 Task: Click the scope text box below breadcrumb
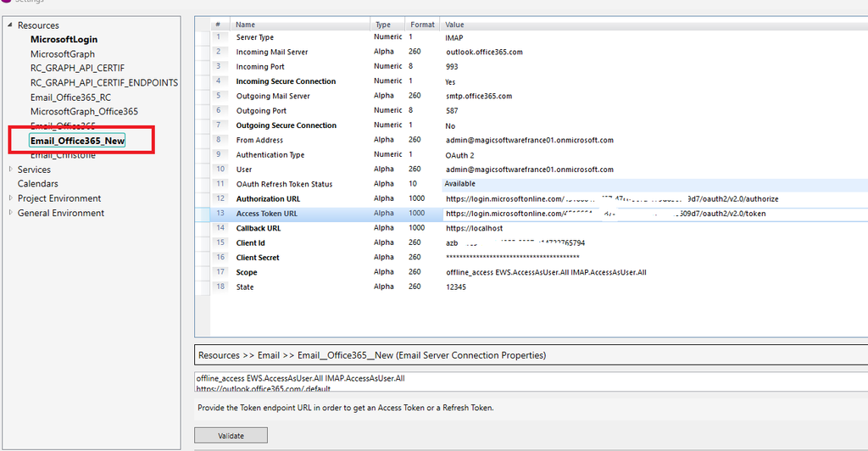point(531,382)
